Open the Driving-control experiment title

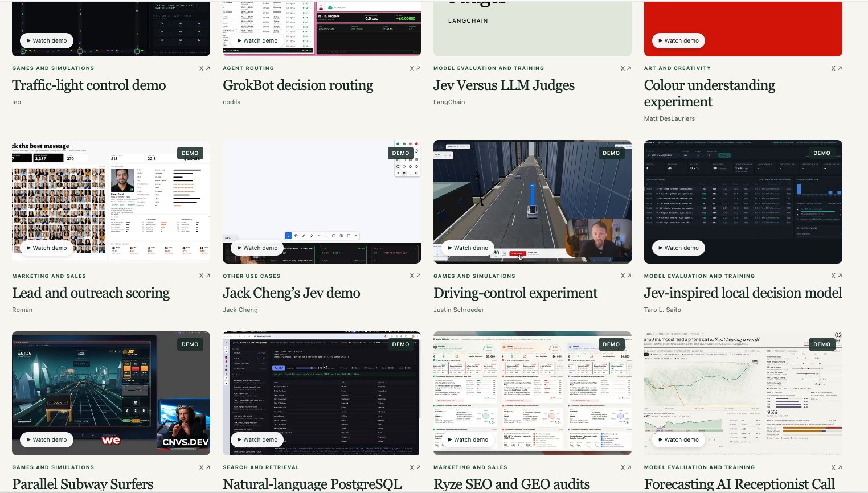tap(515, 293)
